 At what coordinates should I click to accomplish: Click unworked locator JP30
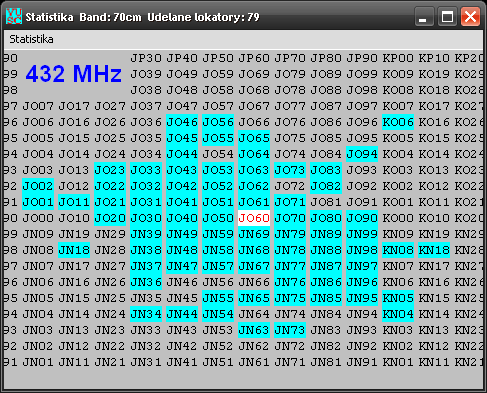pos(146,58)
